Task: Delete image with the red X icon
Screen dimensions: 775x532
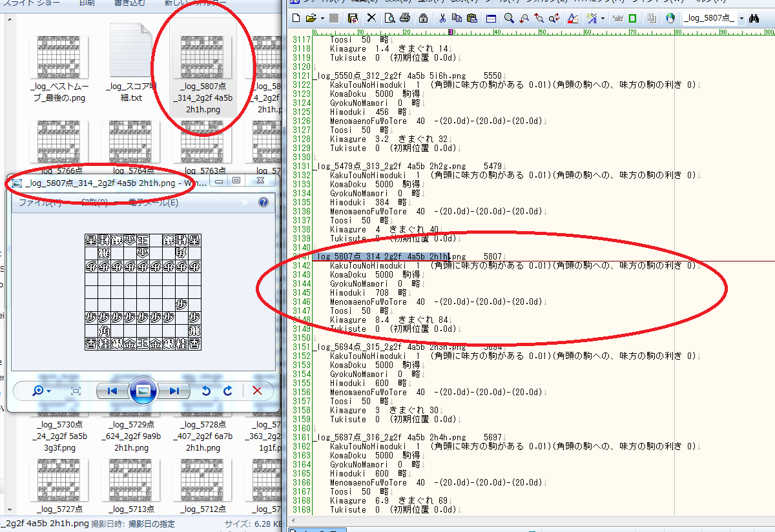Action: [x=257, y=391]
